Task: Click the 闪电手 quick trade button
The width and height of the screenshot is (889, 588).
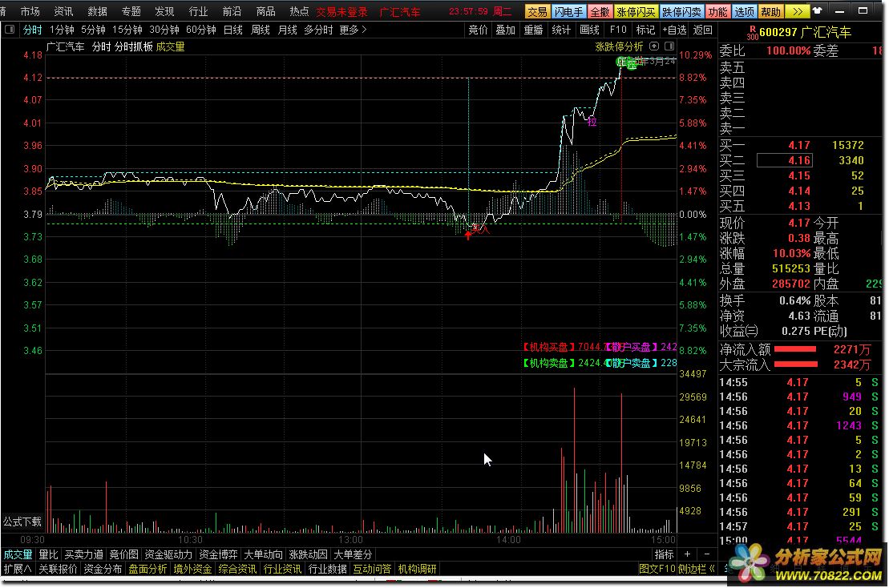Action: point(568,12)
